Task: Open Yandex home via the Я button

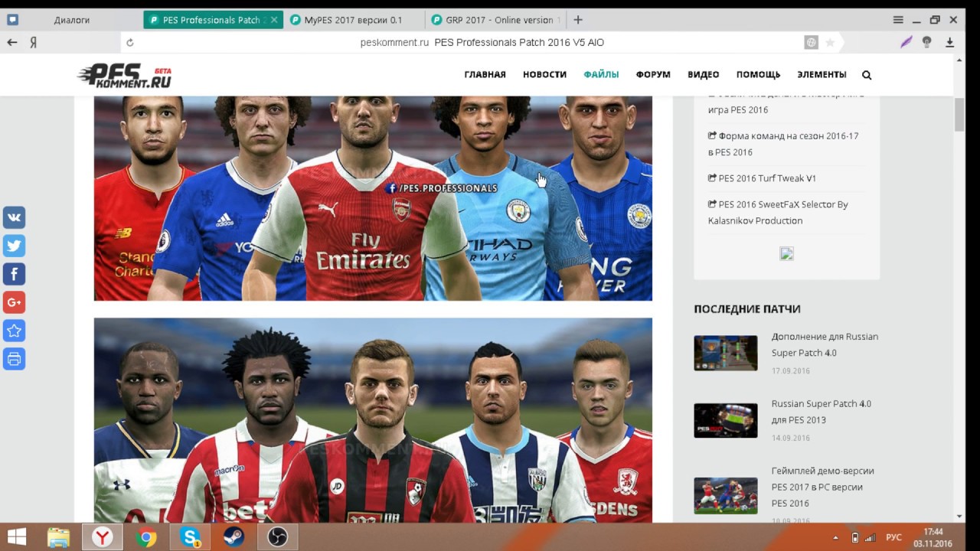Action: pyautogui.click(x=34, y=43)
